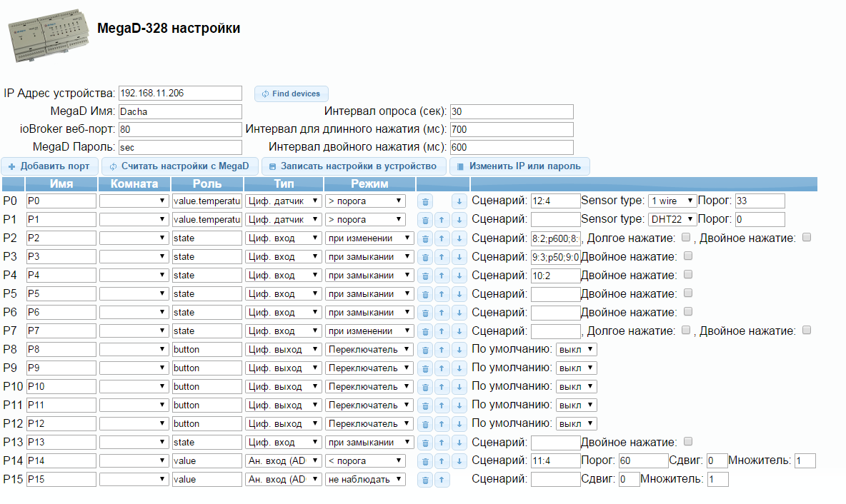Screen dimensions: 846x504
Task: Open mode dropdown for port P15
Action: click(x=365, y=479)
